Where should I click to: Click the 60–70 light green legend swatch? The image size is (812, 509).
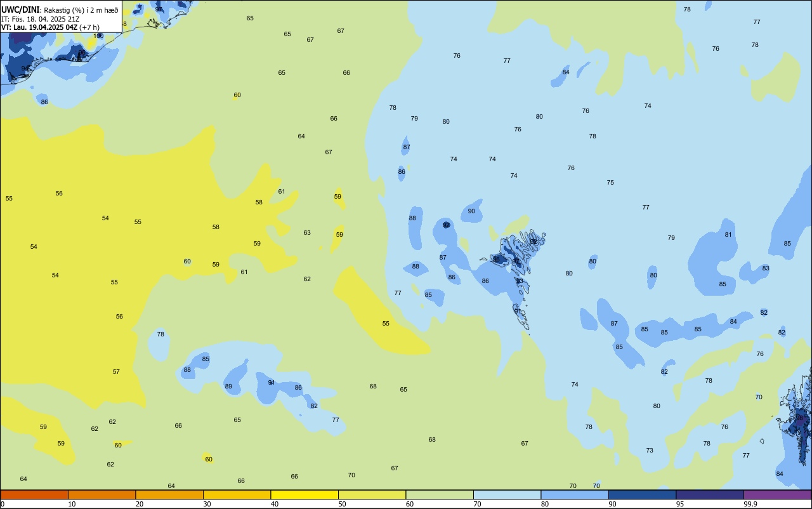coord(440,494)
